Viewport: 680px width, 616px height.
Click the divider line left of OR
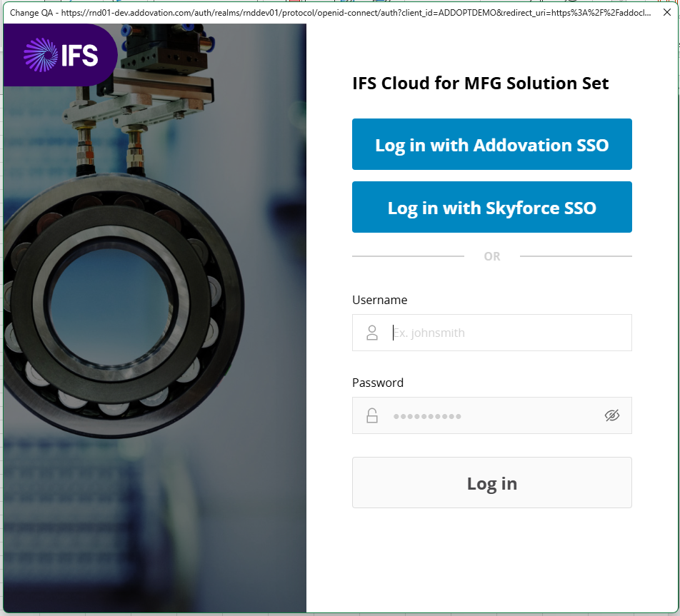pos(407,256)
